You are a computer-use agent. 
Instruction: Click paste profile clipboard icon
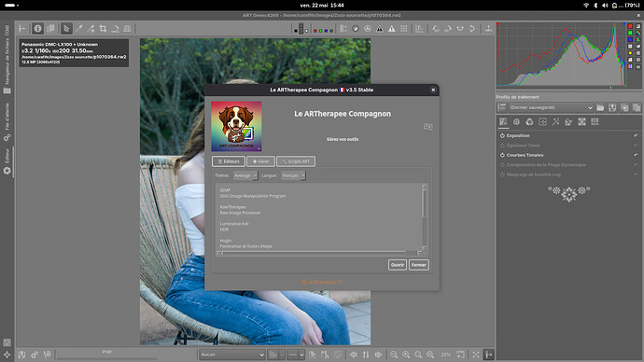coord(637,107)
